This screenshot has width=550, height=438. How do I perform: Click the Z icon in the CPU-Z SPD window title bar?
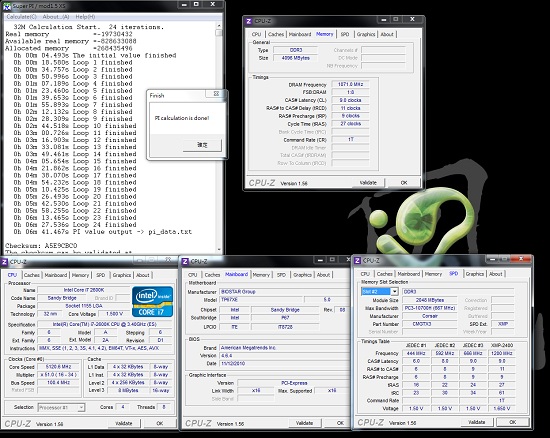[357, 261]
